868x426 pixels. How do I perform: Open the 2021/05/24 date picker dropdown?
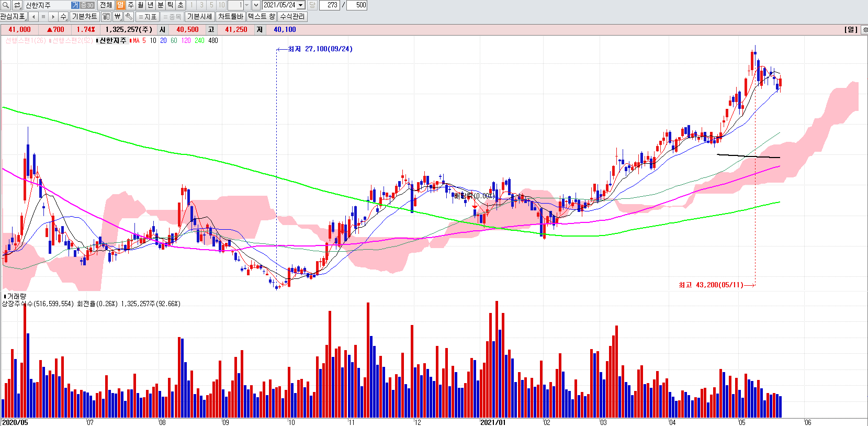pyautogui.click(x=301, y=5)
